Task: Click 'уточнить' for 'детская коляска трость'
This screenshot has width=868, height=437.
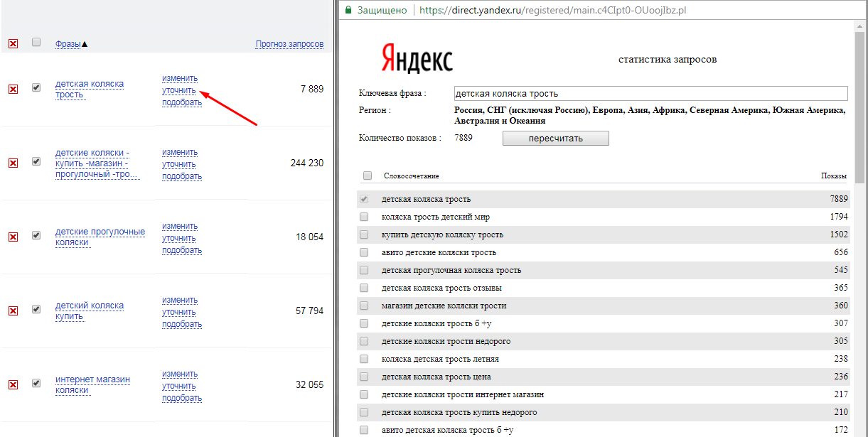Action: pyautogui.click(x=179, y=90)
